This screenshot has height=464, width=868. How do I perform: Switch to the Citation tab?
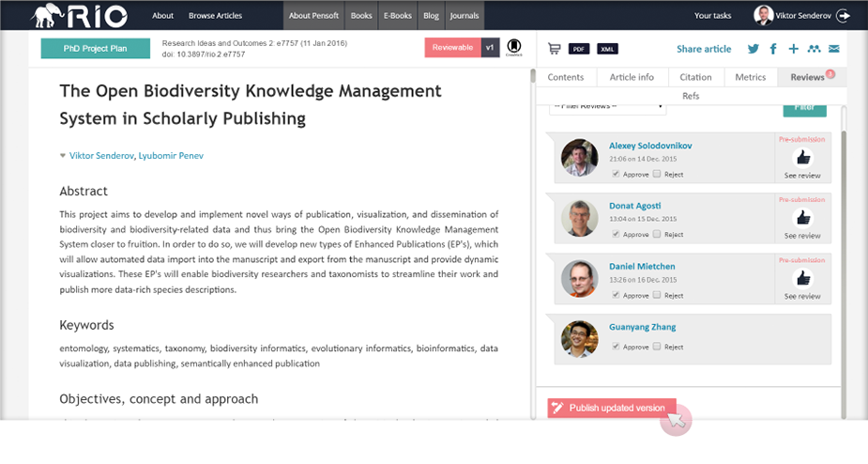click(696, 77)
